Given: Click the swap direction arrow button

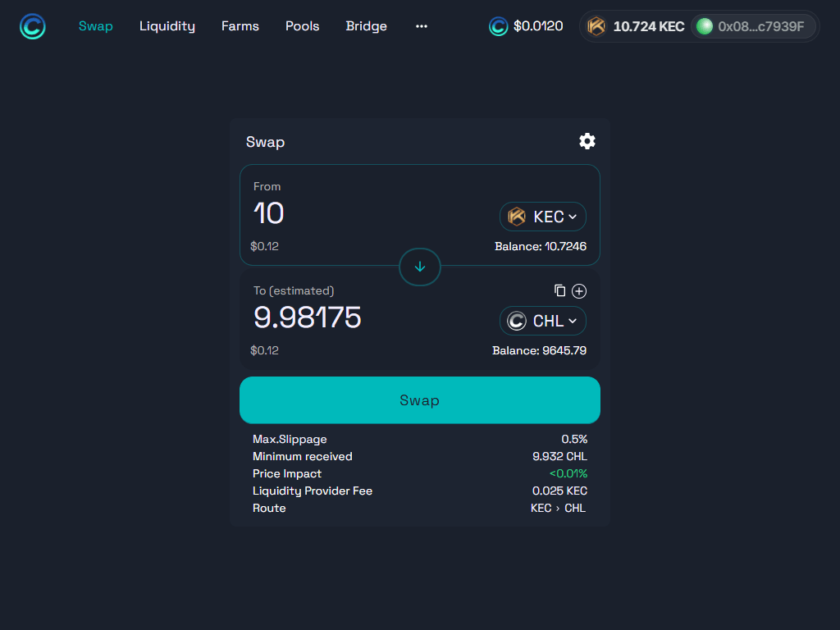Looking at the screenshot, I should [x=420, y=267].
